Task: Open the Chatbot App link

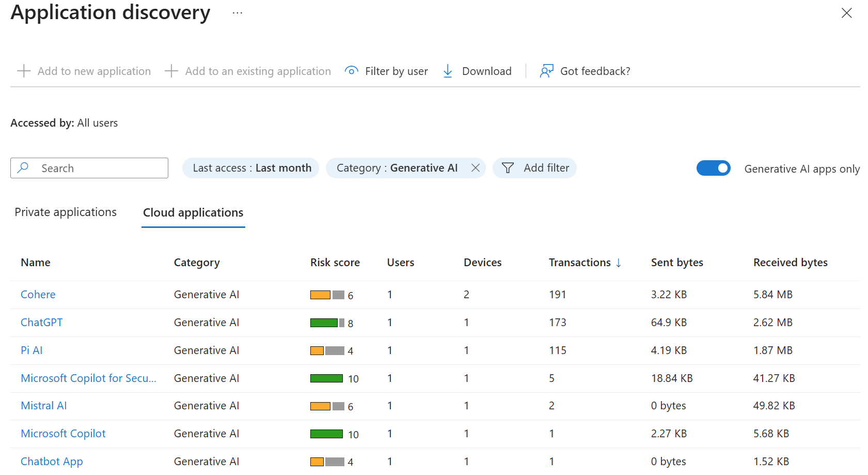Action: (52, 462)
